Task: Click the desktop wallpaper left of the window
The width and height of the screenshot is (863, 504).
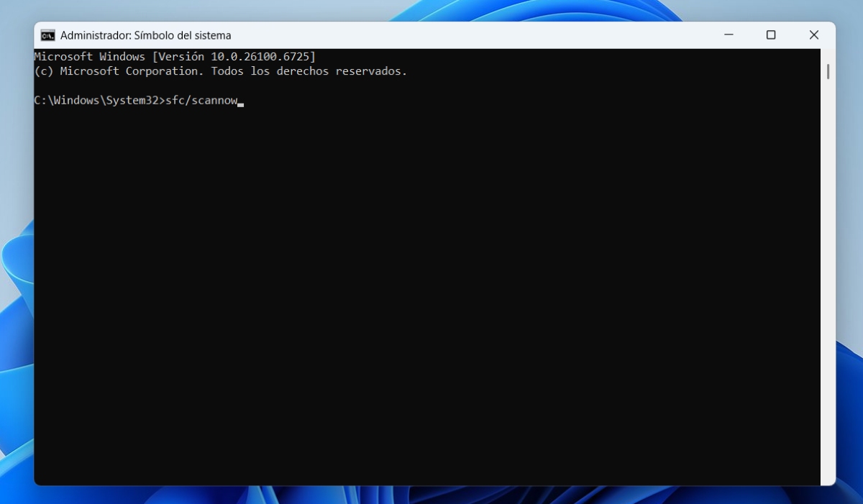Action: tap(16, 288)
